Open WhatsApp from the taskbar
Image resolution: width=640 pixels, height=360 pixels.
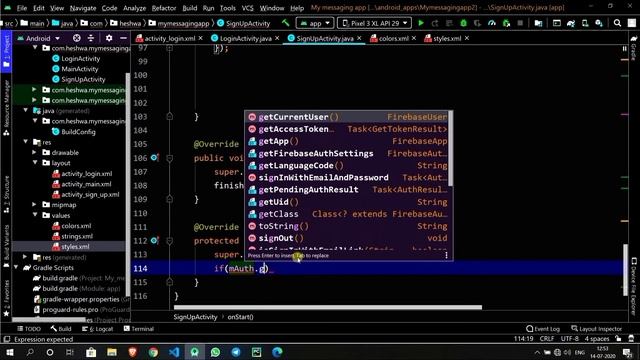215,352
